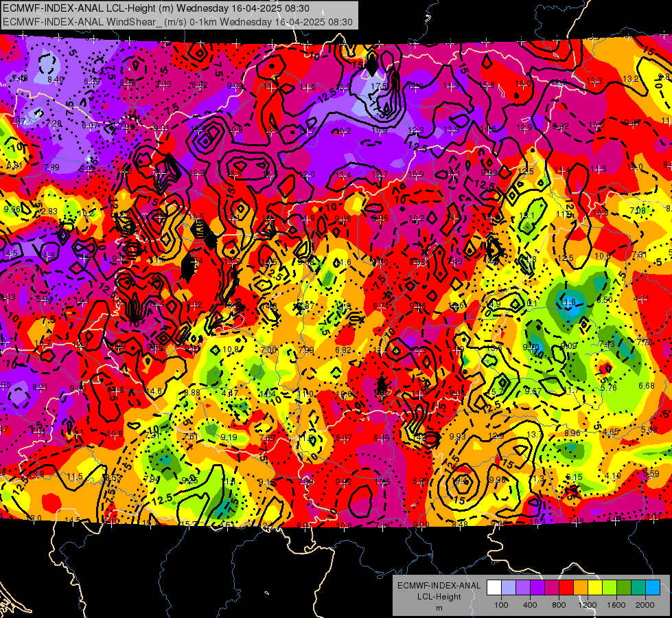Click the 4.10 grid value
The height and width of the screenshot is (618, 672).
point(613,476)
